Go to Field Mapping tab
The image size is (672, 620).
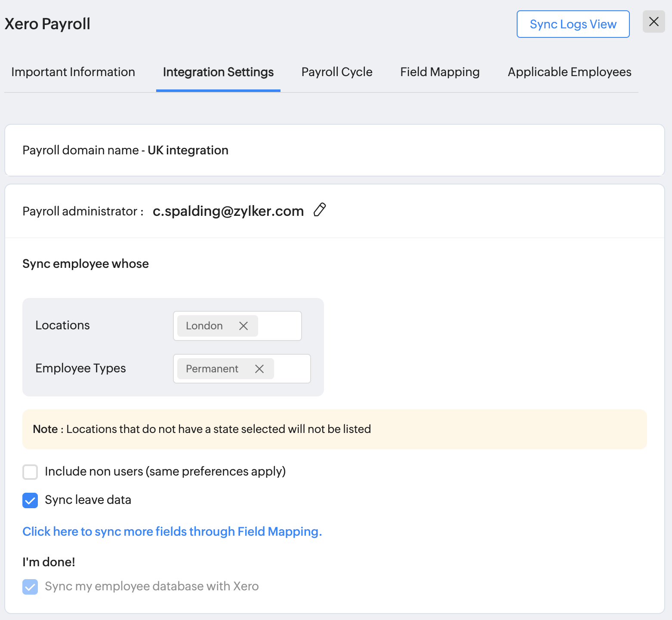[440, 72]
